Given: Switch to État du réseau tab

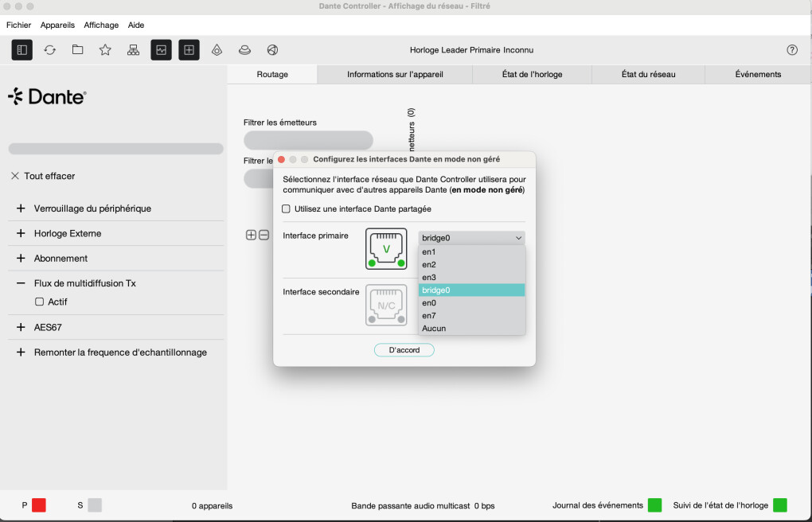Looking at the screenshot, I should click(648, 74).
